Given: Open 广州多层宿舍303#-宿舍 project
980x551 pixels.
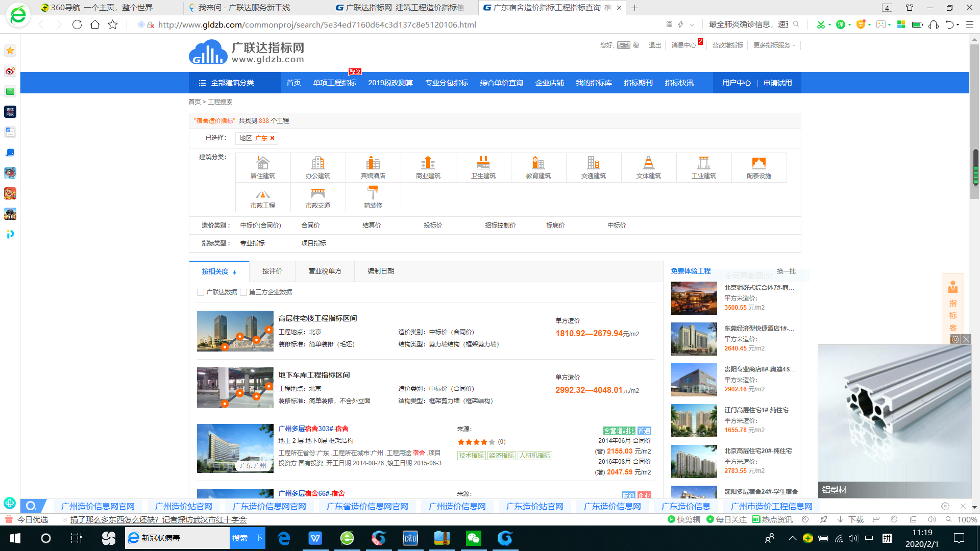Looking at the screenshot, I should [x=313, y=429].
